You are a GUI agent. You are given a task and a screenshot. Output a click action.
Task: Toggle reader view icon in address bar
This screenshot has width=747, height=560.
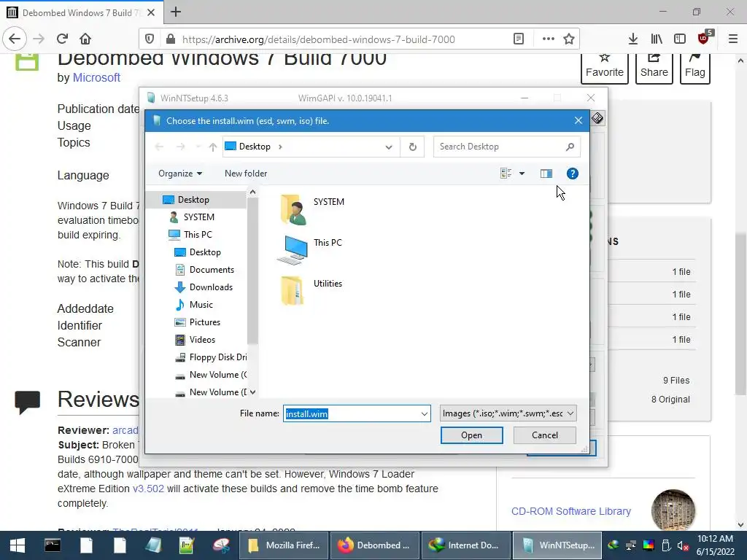(x=519, y=39)
